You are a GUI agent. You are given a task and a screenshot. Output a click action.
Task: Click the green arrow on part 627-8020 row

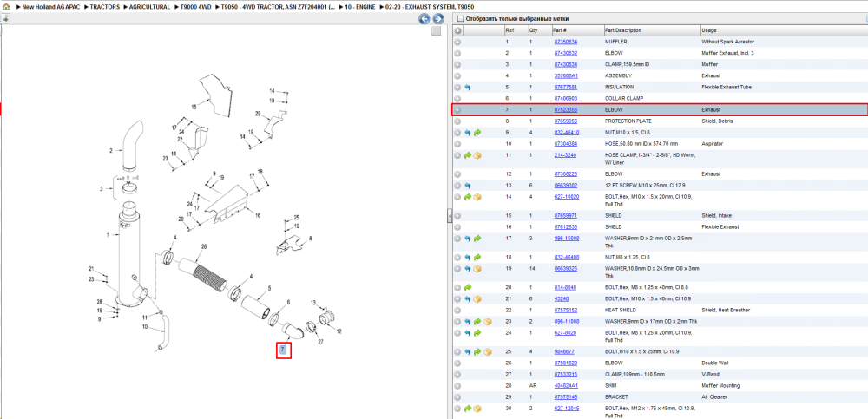tap(477, 333)
